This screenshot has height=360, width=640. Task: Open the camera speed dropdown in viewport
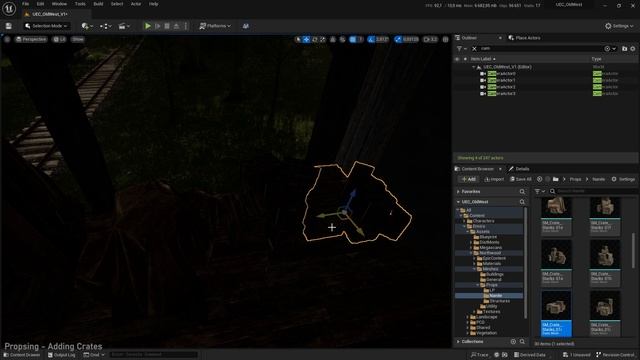pyautogui.click(x=430, y=39)
